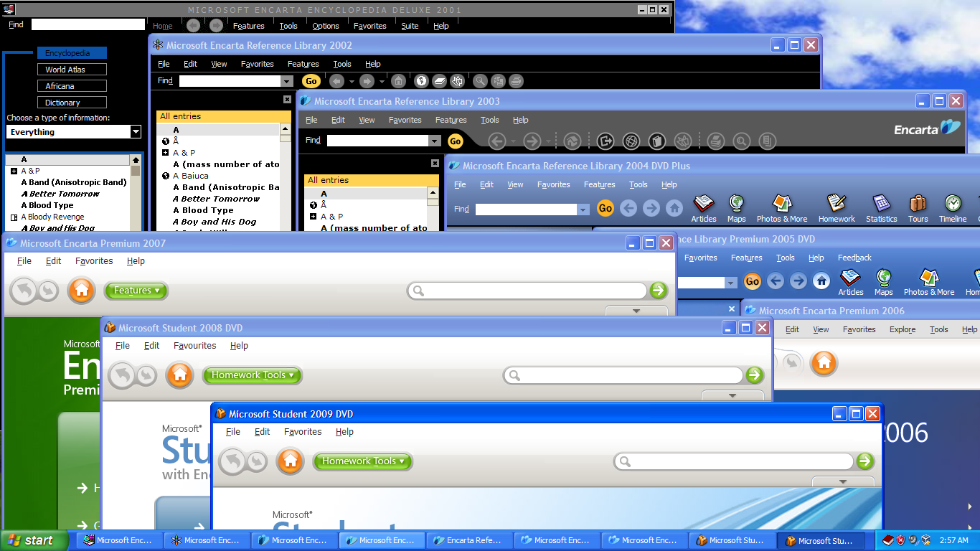Click Find field in Encarta 2001
Image resolution: width=980 pixels, height=551 pixels.
point(88,24)
